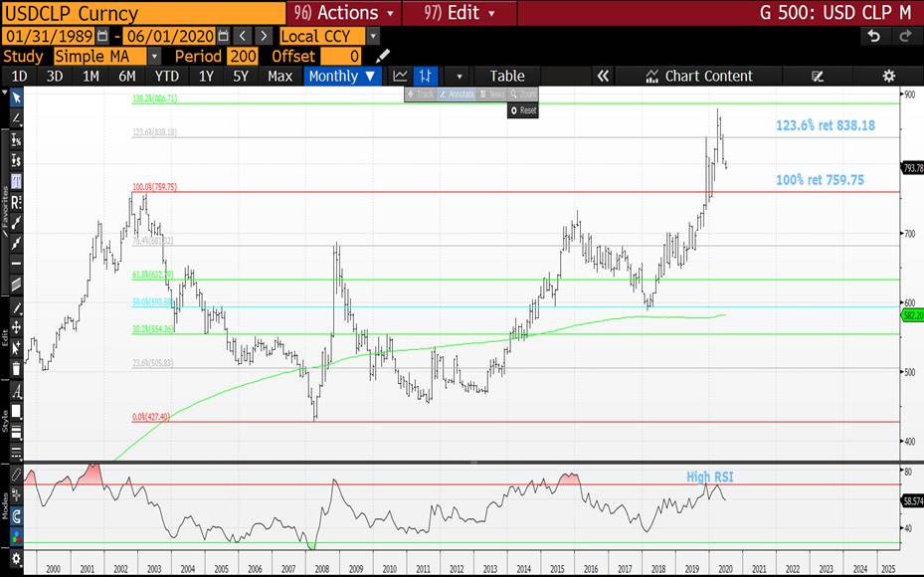924x577 pixels.
Task: Open the annotation toolbar gear settings
Action: click(17, 559)
